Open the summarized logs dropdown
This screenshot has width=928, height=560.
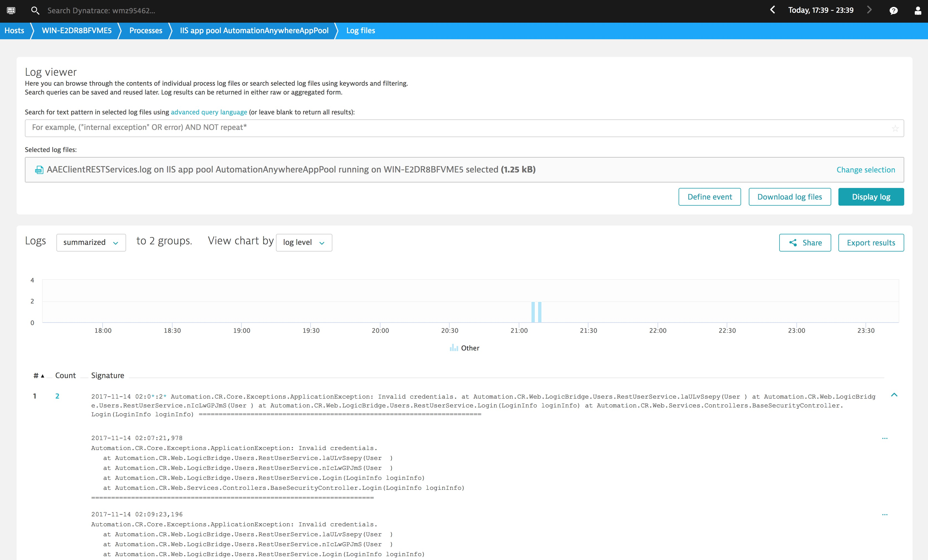(x=91, y=242)
